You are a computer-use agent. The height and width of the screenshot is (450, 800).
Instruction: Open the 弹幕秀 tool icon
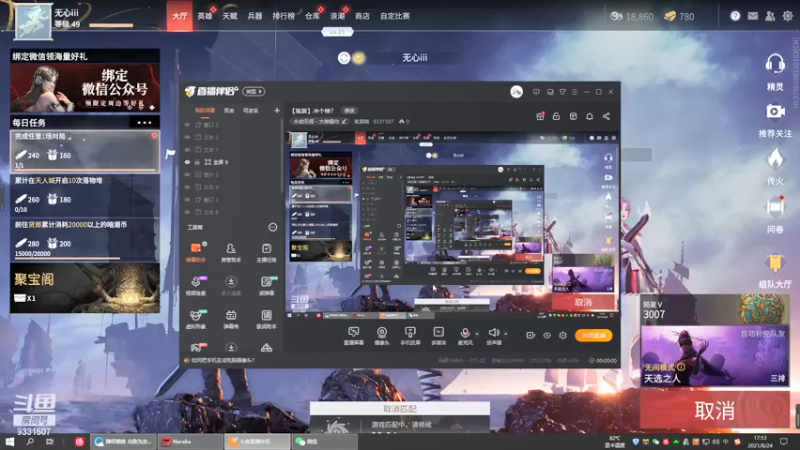pos(231,319)
